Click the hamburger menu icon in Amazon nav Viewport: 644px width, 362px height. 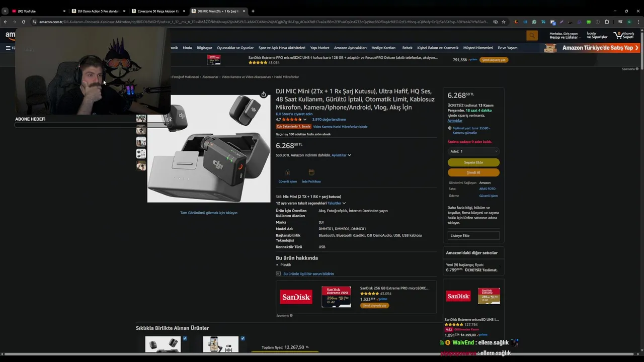pos(8,48)
